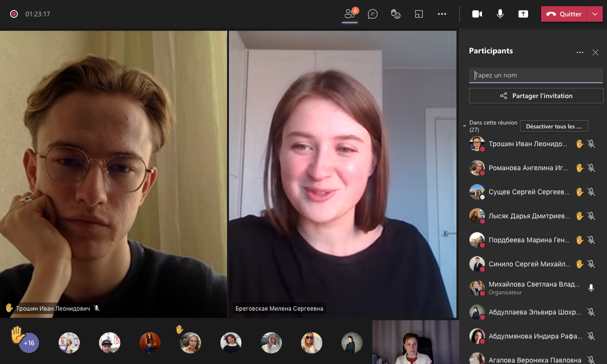Open the participants panel icon in toolbar
The image size is (607, 364).
tap(350, 14)
